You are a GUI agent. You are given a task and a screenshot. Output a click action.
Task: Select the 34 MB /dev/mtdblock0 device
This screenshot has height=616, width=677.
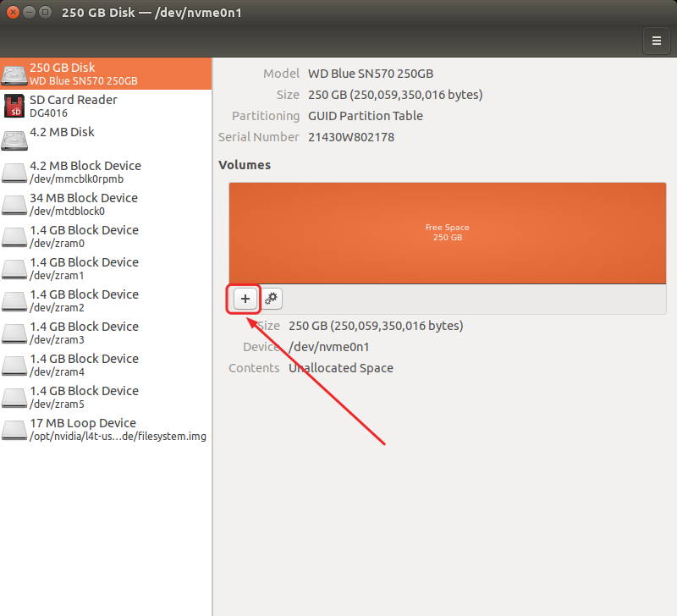pyautogui.click(x=106, y=204)
